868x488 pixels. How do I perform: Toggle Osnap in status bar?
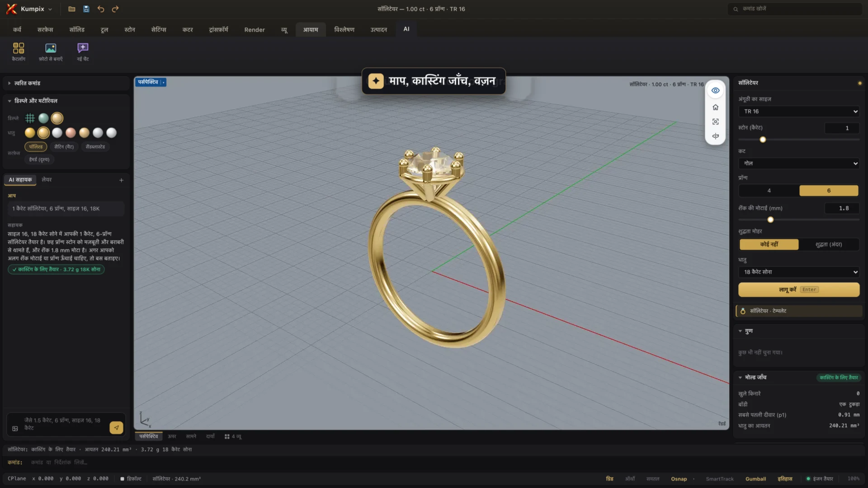coord(679,479)
